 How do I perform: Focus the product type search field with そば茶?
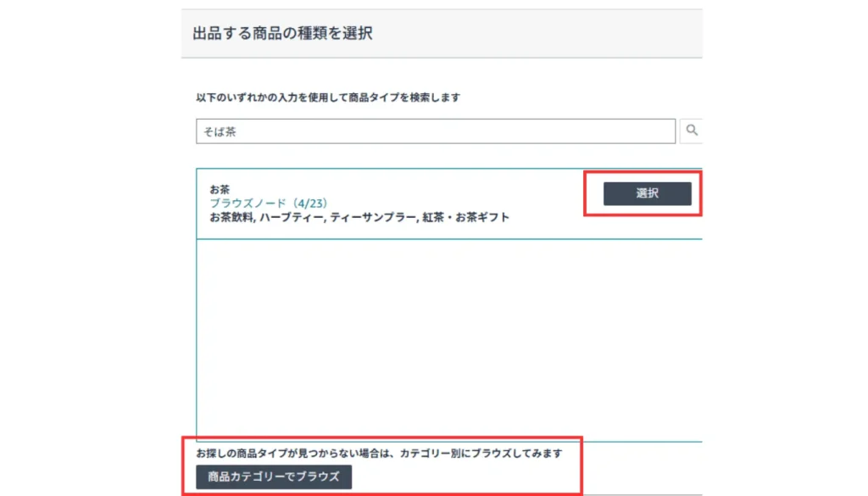coord(436,131)
